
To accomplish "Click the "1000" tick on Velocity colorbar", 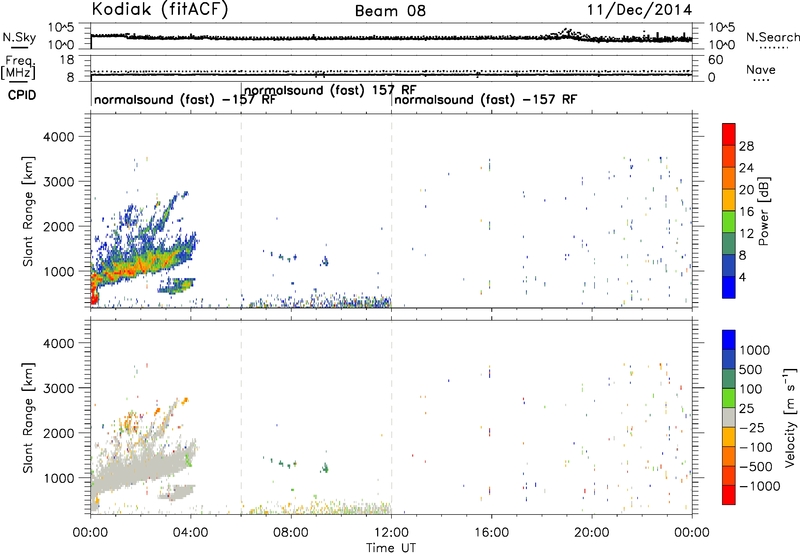I will (x=754, y=350).
